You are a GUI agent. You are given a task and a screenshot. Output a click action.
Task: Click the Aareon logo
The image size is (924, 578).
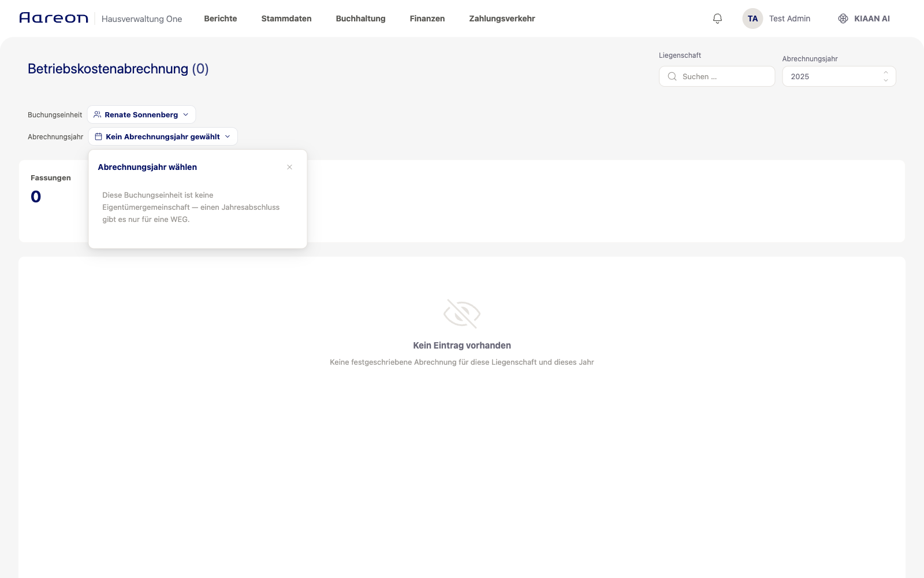click(54, 18)
